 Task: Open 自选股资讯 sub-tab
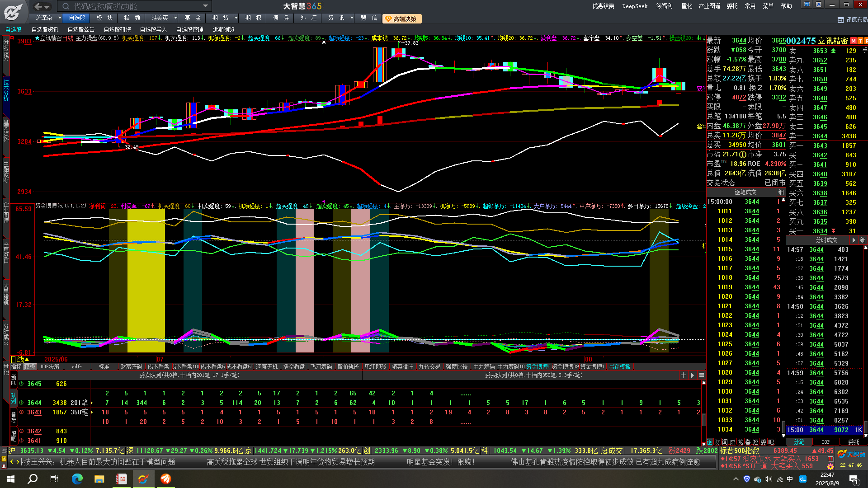(x=45, y=30)
